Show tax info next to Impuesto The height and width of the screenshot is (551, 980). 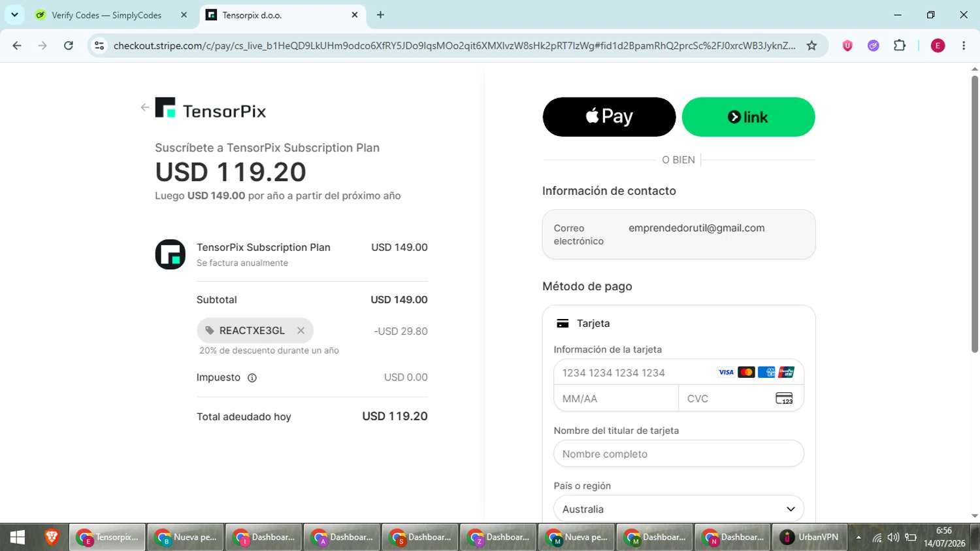pos(252,378)
